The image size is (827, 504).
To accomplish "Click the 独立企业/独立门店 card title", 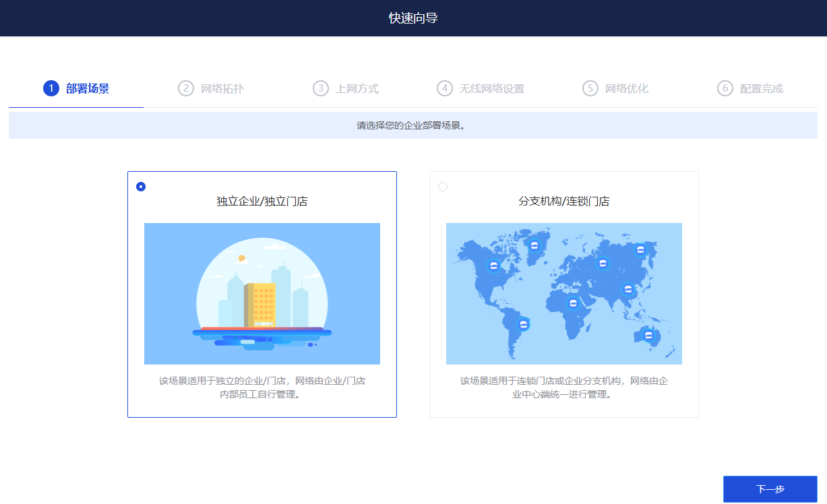I will tap(262, 201).
